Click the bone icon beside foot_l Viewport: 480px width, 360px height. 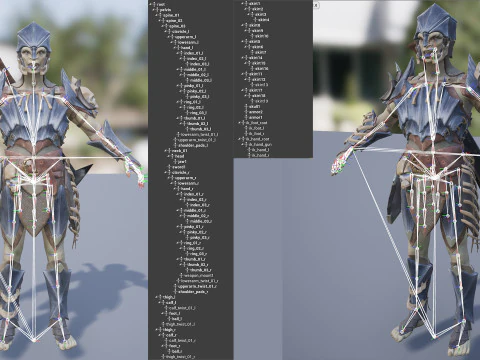167,313
